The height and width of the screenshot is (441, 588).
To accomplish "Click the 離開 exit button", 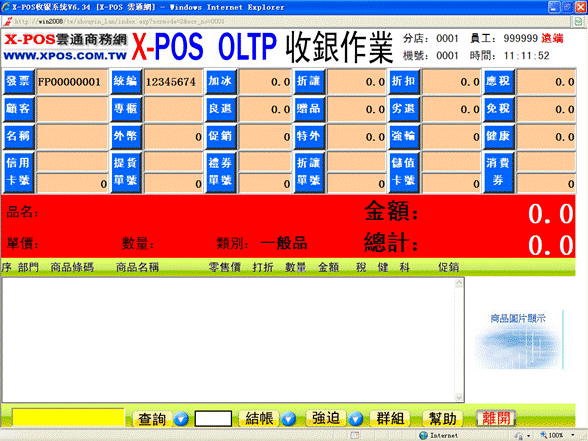I will (x=496, y=418).
